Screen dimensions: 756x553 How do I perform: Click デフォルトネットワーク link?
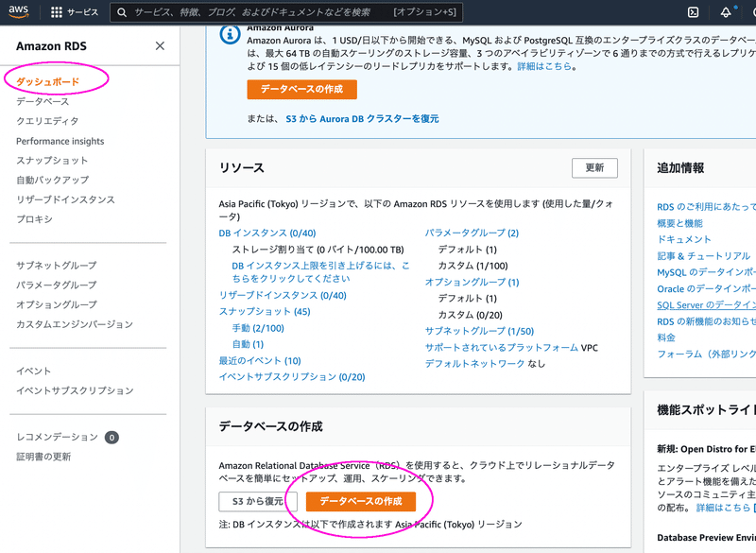coord(474,364)
